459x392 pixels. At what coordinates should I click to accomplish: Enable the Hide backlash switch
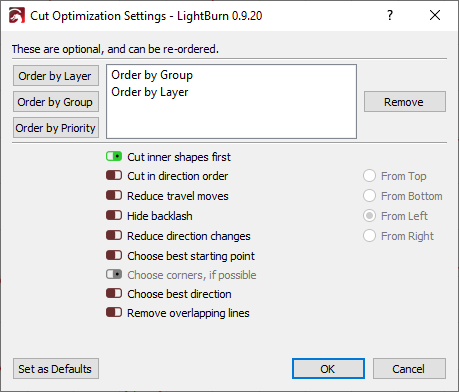pos(114,216)
